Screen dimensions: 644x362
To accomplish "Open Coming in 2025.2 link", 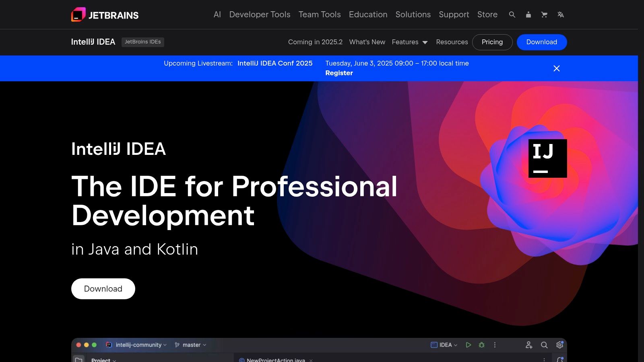I will pos(315,42).
